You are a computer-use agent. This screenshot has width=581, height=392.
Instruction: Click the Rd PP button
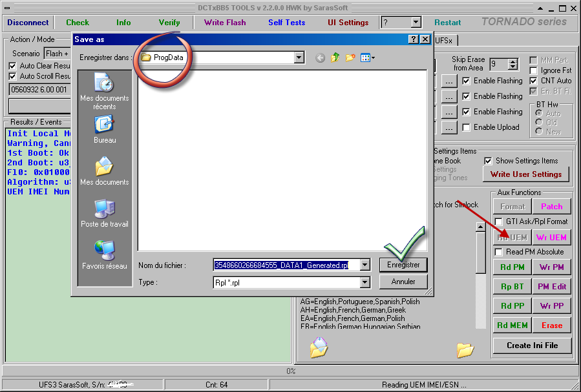[512, 305]
